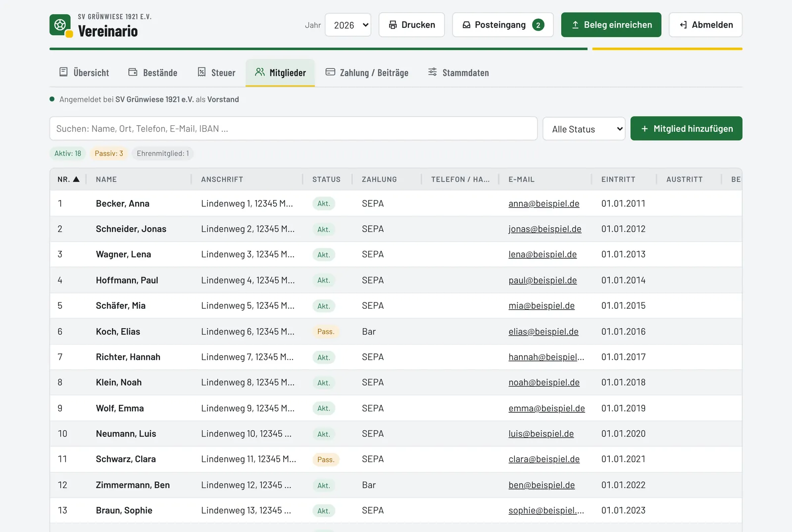Click the NR. column sort arrow
Screen dimensions: 792x532
[x=76, y=179]
